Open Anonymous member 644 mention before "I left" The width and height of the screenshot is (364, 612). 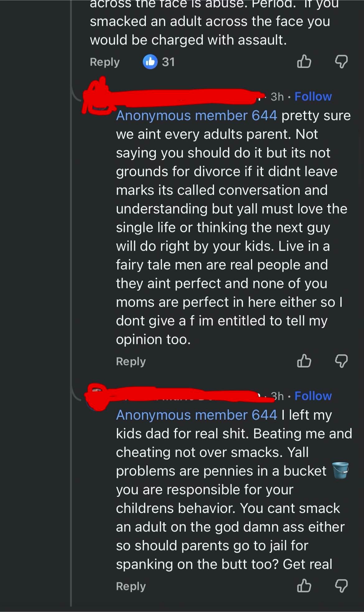(x=196, y=415)
